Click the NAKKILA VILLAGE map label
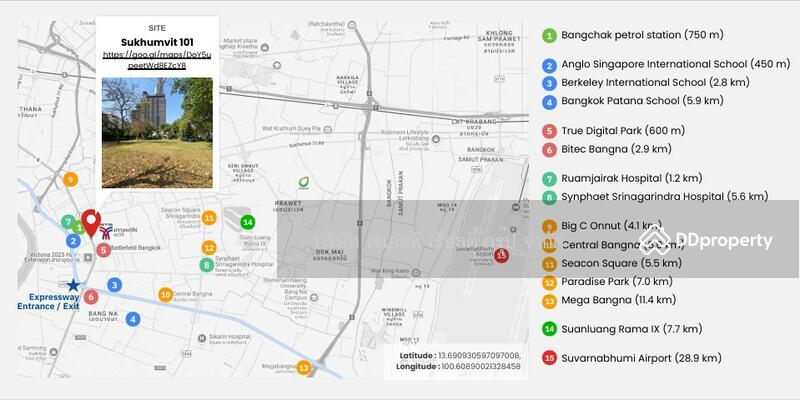 click(x=347, y=85)
